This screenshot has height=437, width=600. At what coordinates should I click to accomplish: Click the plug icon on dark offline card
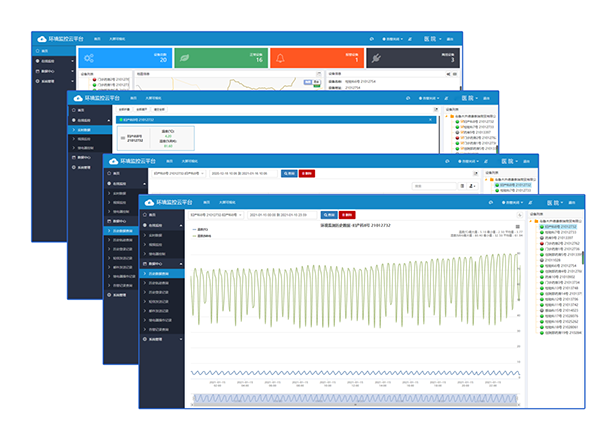(376, 59)
